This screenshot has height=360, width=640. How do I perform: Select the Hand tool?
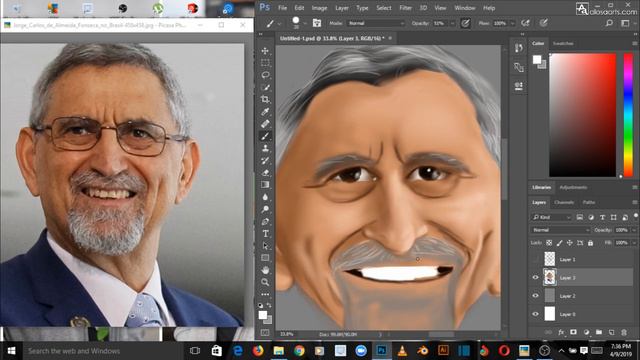tap(265, 270)
